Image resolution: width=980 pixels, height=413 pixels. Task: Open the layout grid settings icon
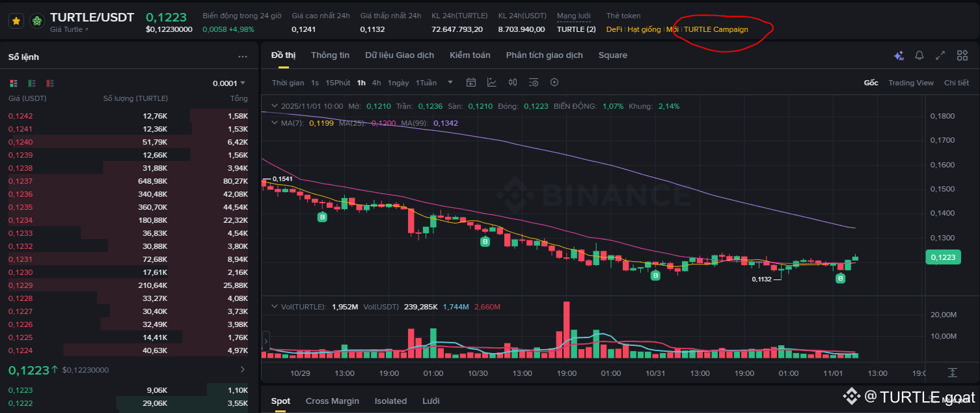tap(962, 56)
